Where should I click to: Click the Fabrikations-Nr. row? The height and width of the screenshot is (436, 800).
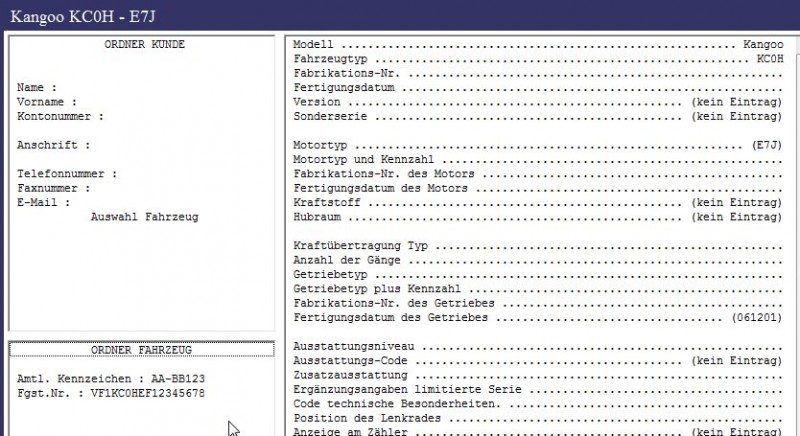pyautogui.click(x=538, y=73)
